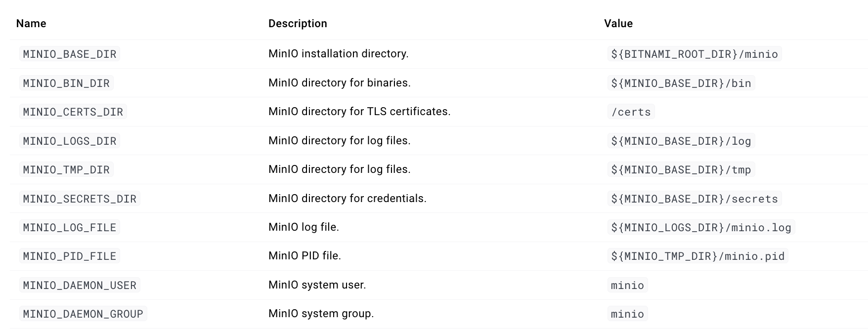Click the MINIO_LOGS_DIR variable name
This screenshot has width=868, height=330.
[x=70, y=141]
